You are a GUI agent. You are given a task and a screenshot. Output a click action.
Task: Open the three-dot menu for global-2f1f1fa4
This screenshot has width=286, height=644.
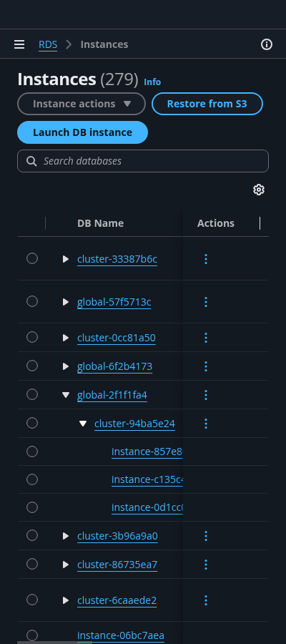206,395
